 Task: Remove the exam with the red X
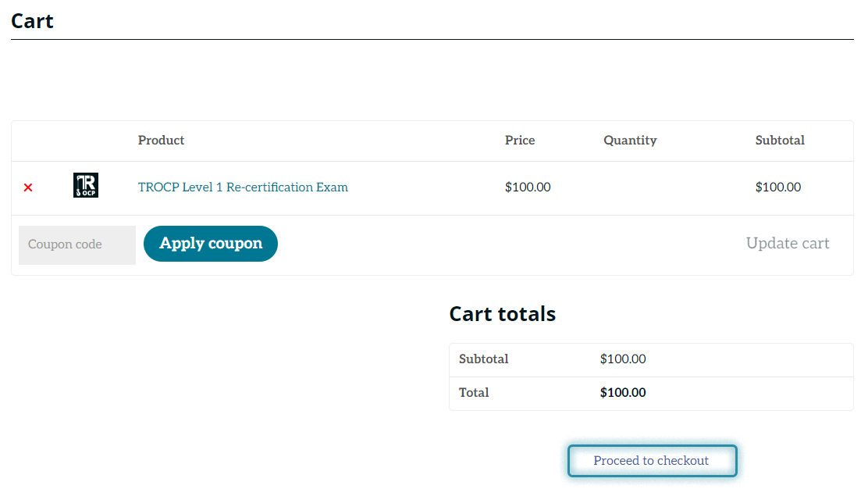pos(28,187)
